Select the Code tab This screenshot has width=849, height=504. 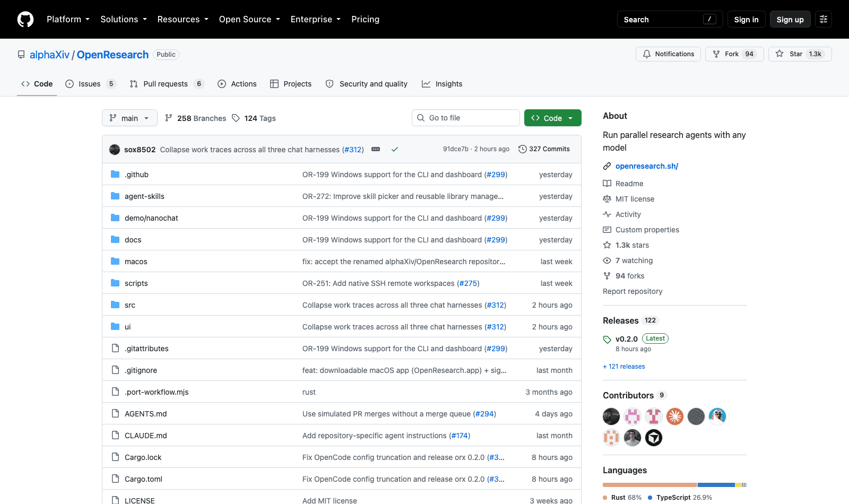(37, 84)
